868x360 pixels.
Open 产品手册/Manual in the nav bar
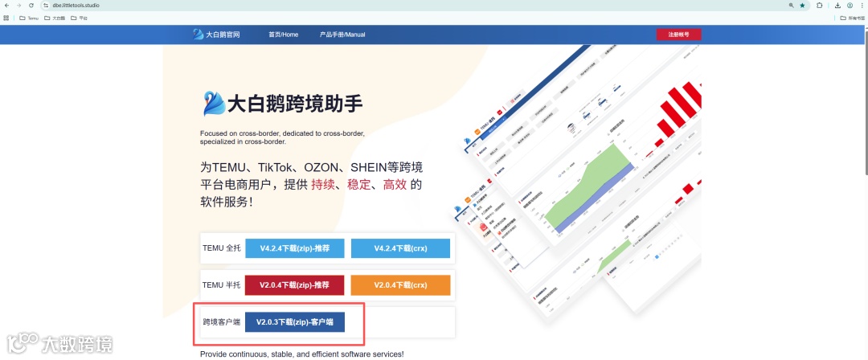pyautogui.click(x=342, y=35)
